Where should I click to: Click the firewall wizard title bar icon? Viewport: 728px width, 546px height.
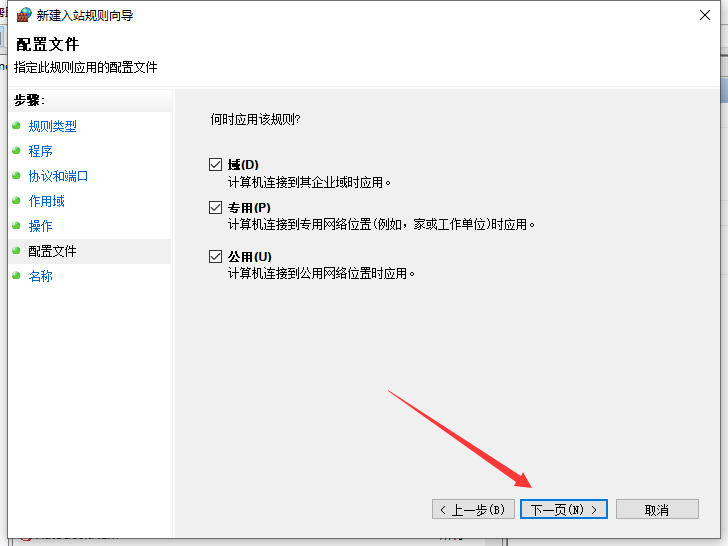coord(24,15)
